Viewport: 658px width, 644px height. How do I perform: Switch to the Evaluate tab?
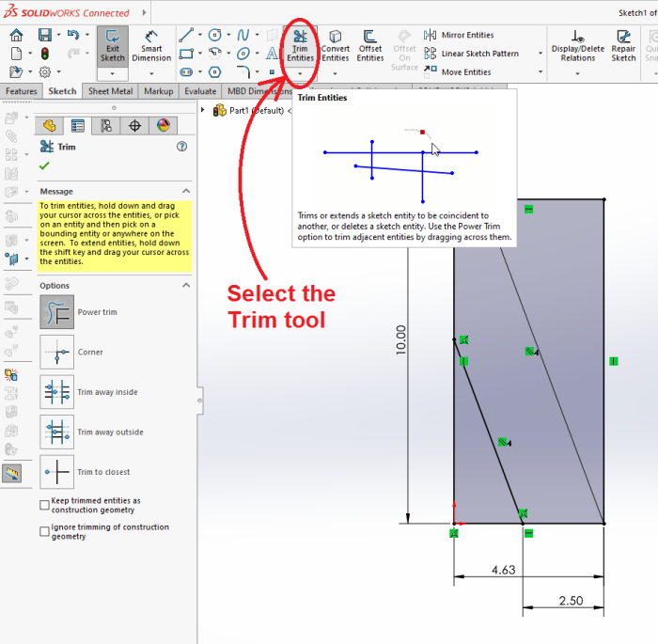[x=200, y=91]
